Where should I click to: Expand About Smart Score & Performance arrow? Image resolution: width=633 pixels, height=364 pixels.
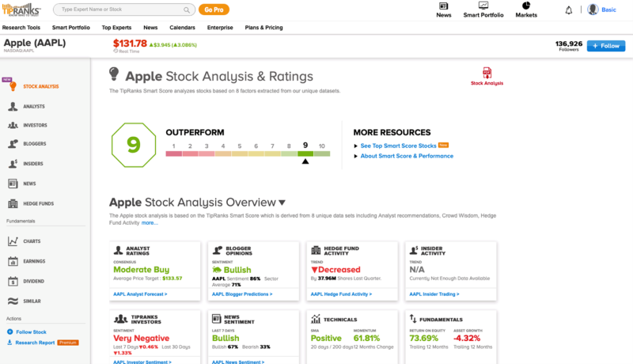[x=355, y=156]
